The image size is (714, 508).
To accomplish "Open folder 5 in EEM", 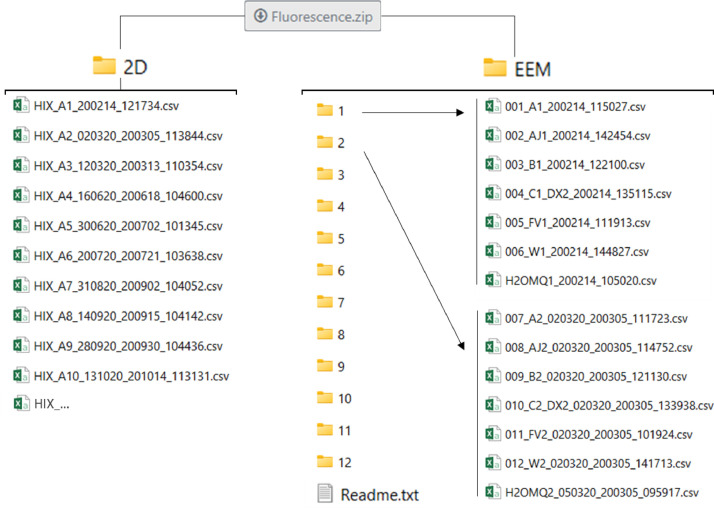I will 331,239.
